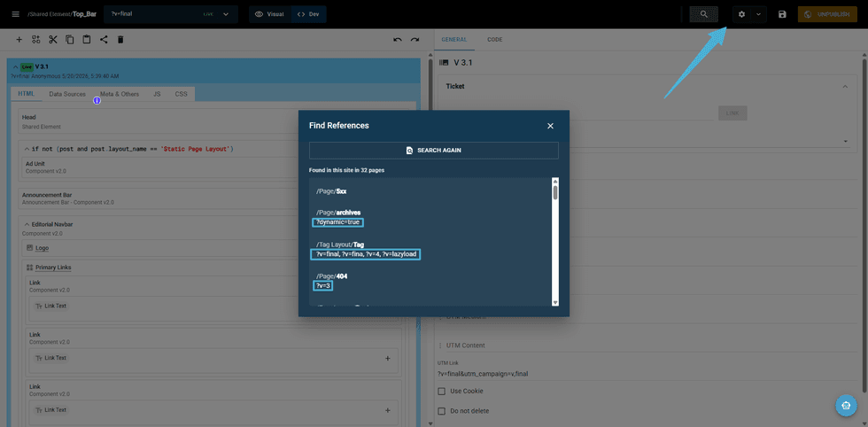Open the chat assistant bubble
Image resolution: width=868 pixels, height=427 pixels.
pyautogui.click(x=846, y=405)
